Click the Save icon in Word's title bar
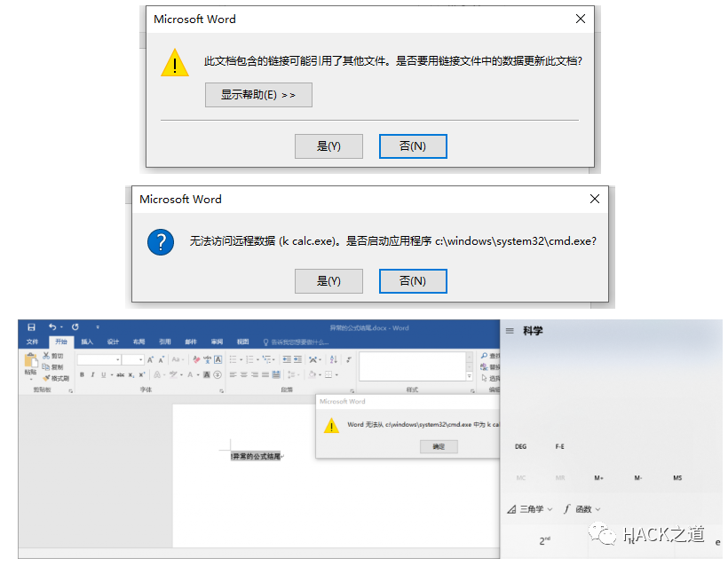This screenshot has height=566, width=728. coord(31,327)
